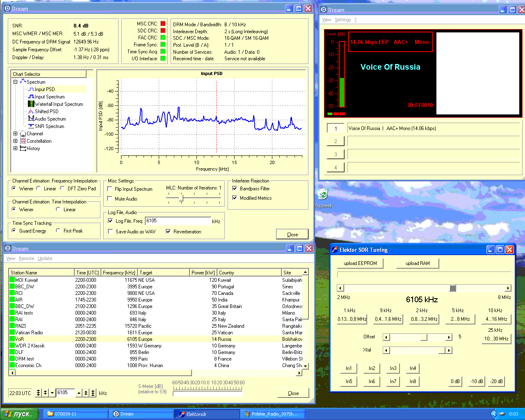Toggle Log File checkbox
This screenshot has width=525, height=420.
click(110, 221)
